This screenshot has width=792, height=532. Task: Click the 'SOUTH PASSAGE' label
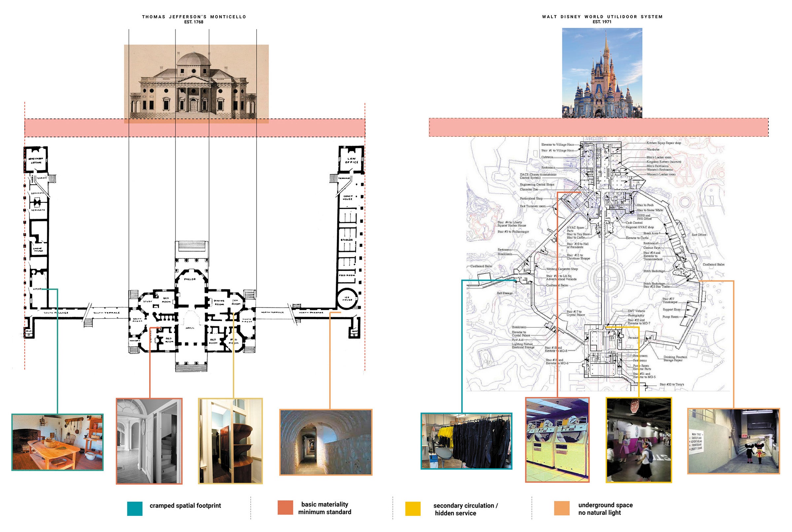tap(56, 313)
